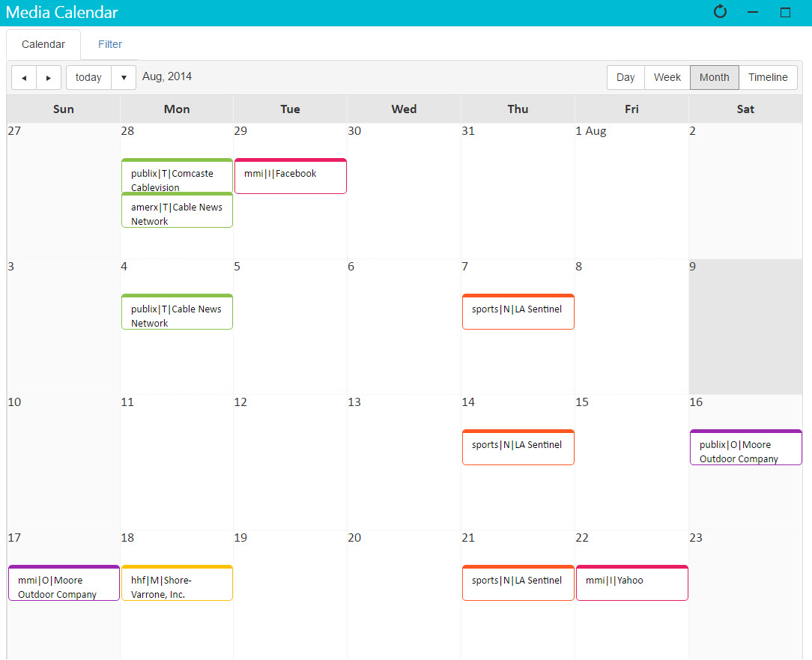Click date number 28
Viewport: 812px width, 660px height.
[x=127, y=131]
